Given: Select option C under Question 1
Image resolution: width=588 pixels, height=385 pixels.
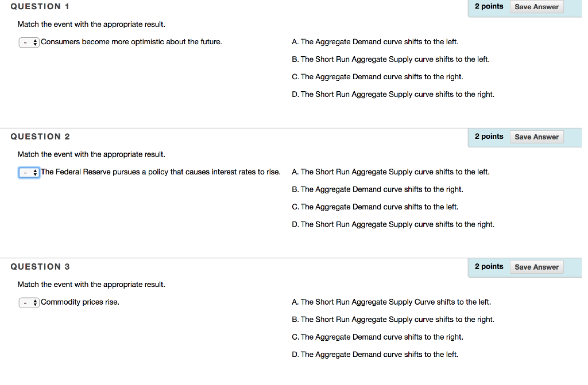Looking at the screenshot, I should pyautogui.click(x=377, y=76).
